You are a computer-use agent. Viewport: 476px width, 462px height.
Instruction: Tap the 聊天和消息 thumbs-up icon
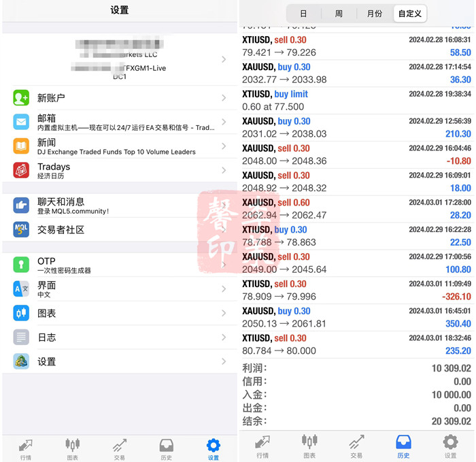pos(21,205)
